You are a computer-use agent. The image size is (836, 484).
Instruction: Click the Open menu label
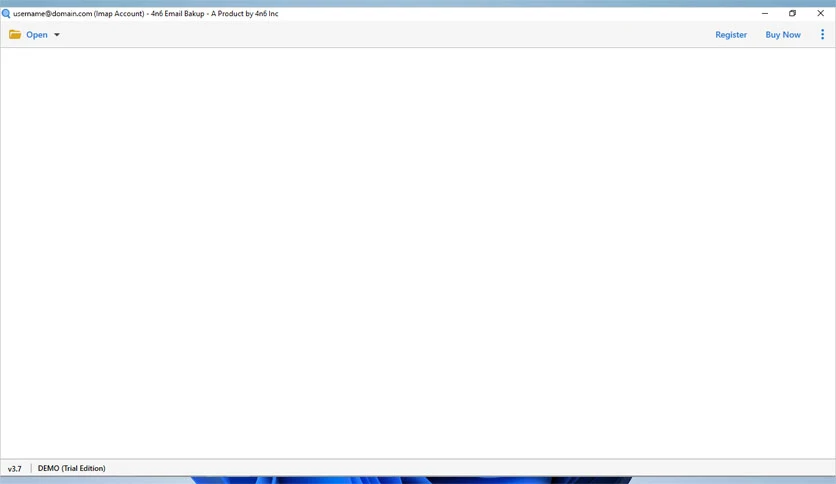click(x=37, y=35)
